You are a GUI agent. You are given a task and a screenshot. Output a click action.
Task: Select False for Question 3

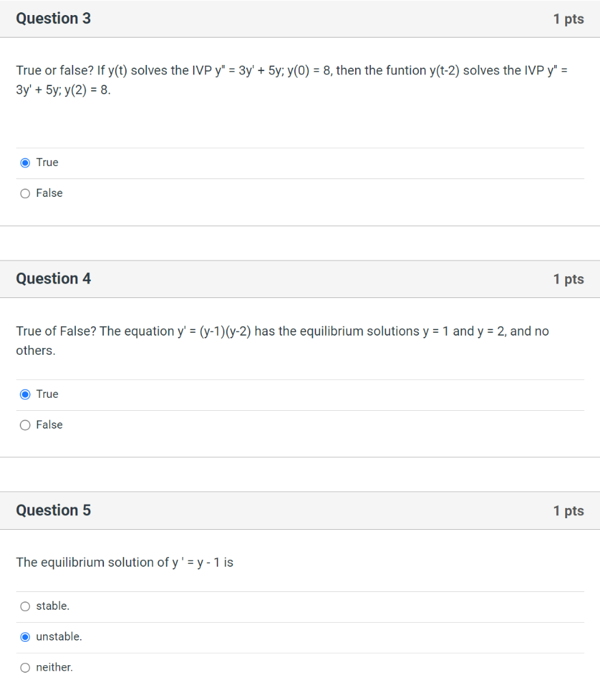point(25,193)
